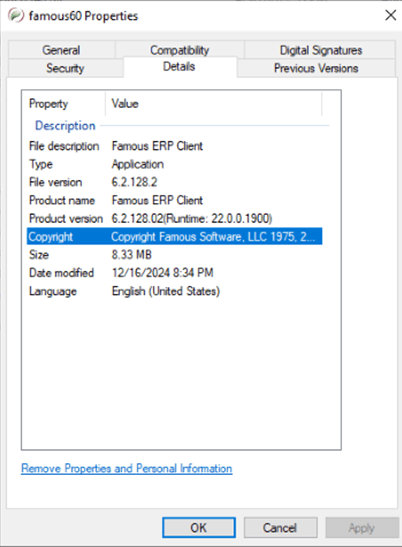The image size is (402, 547).
Task: Click the highlighted Copyright property label
Action: pos(51,237)
